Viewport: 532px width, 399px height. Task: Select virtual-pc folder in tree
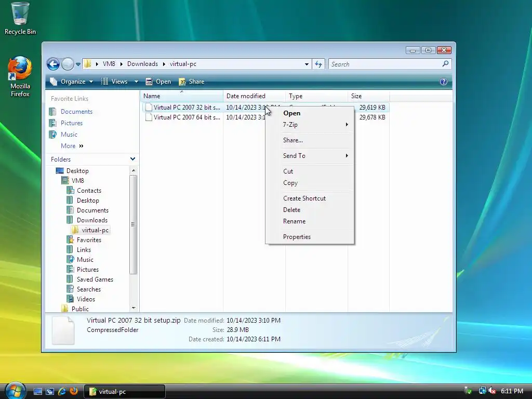(x=90, y=230)
